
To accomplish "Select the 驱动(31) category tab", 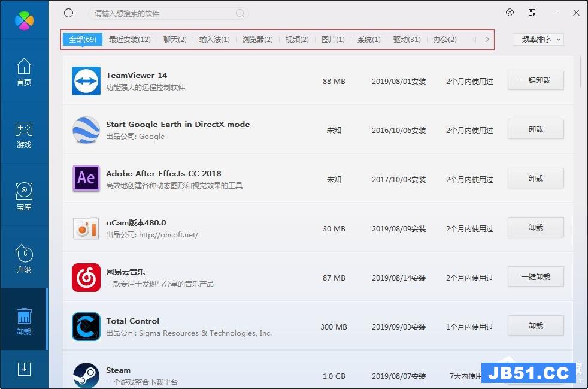I will pyautogui.click(x=407, y=40).
